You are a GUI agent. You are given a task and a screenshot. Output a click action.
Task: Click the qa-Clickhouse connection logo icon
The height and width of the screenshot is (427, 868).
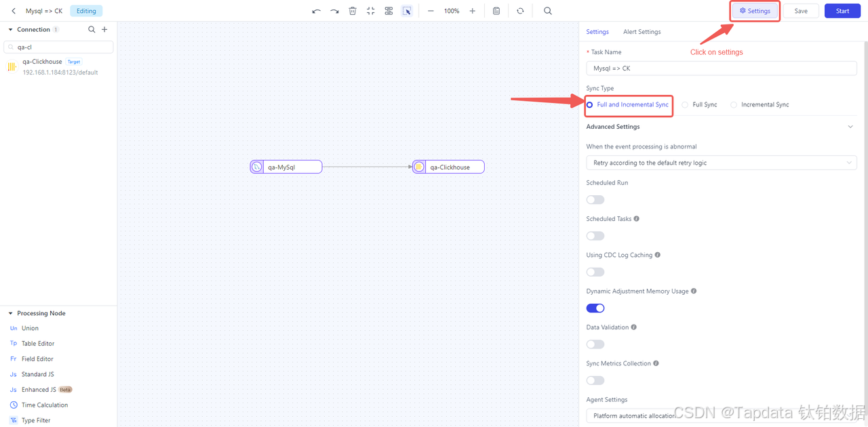12,66
